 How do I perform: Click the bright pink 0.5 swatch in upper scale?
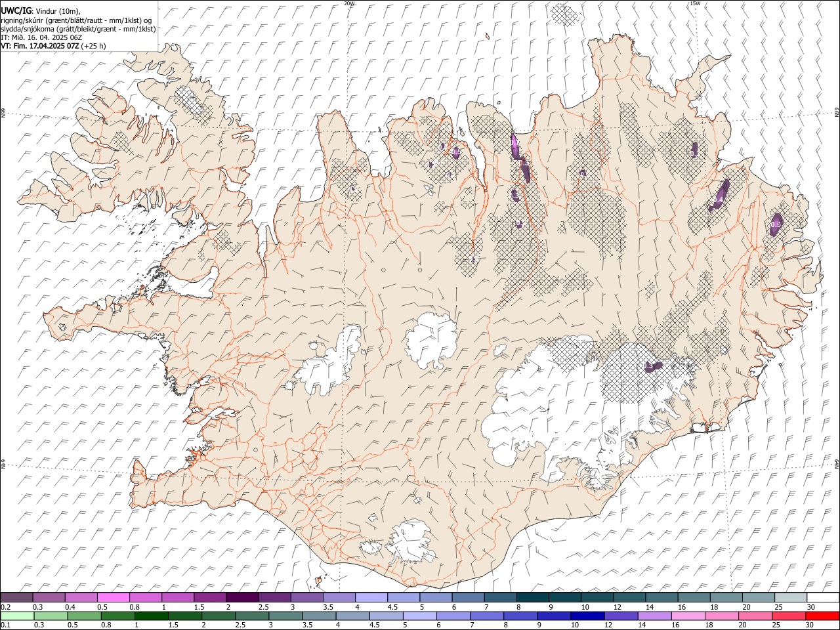tap(113, 597)
